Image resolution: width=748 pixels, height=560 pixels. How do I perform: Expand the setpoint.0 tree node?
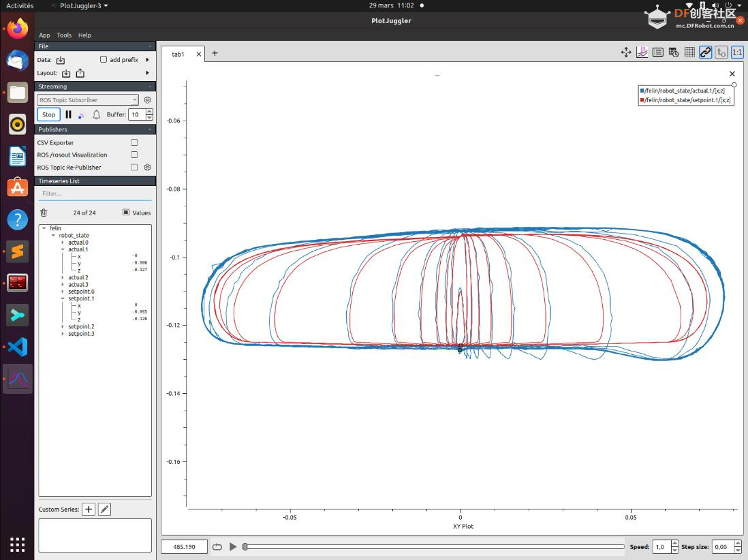63,292
